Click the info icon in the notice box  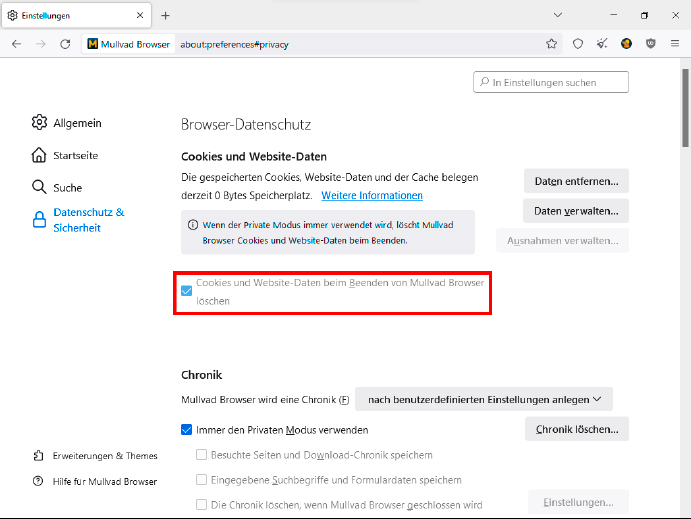coord(193,225)
